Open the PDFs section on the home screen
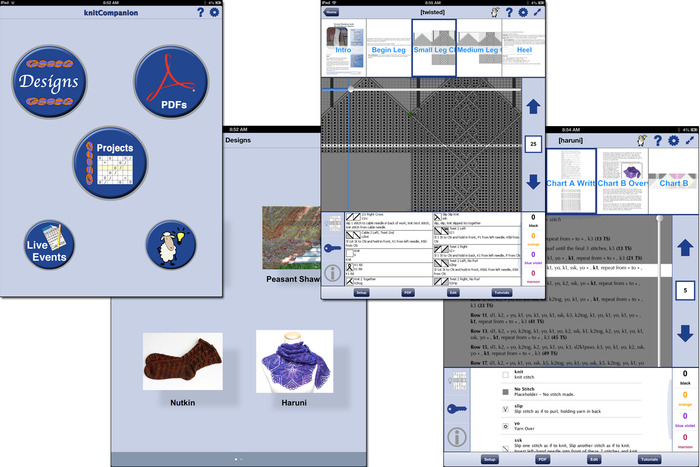Viewport: 700px width, 467px height. 171,81
